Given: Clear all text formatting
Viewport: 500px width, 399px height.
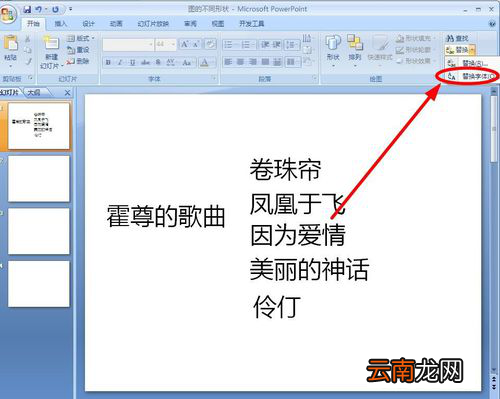Looking at the screenshot, I should click(x=210, y=44).
